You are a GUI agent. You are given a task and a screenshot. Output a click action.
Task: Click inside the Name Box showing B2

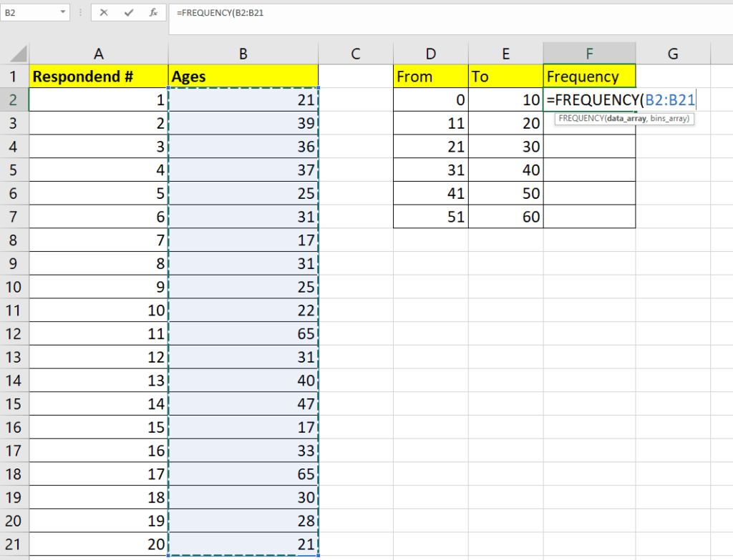(x=29, y=13)
